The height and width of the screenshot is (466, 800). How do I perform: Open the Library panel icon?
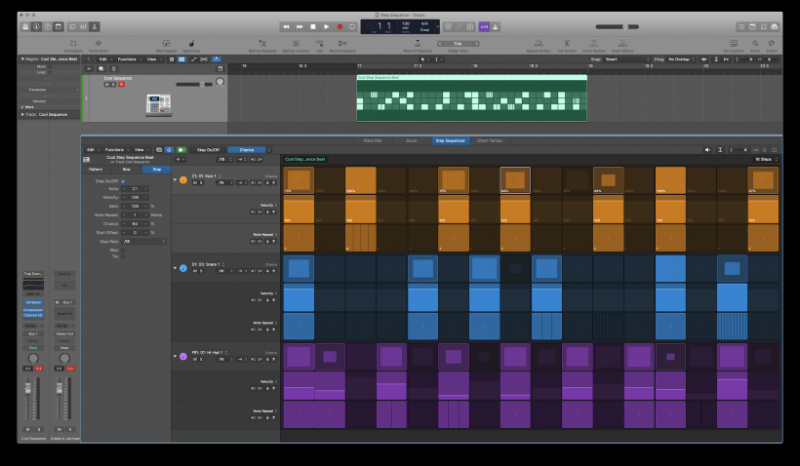pos(25,27)
